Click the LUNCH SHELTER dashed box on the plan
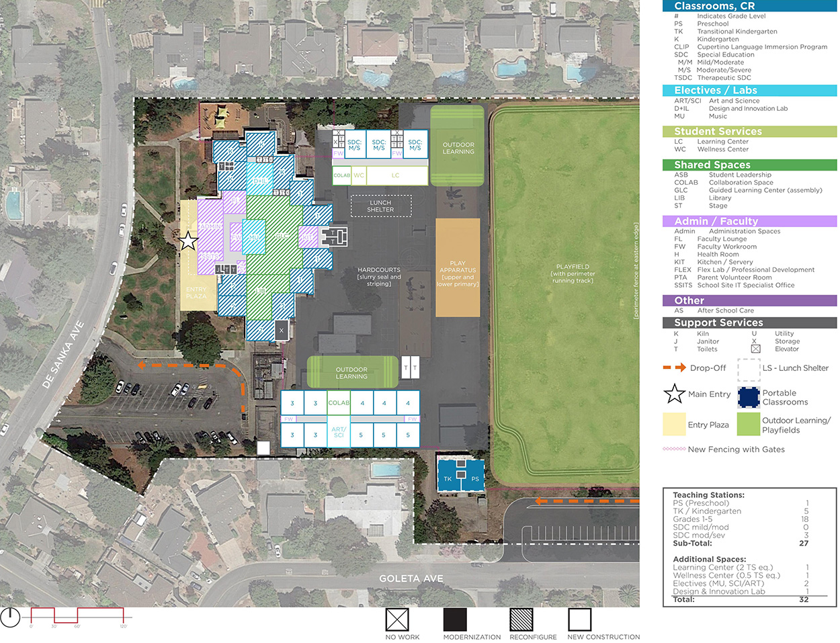 tap(380, 206)
